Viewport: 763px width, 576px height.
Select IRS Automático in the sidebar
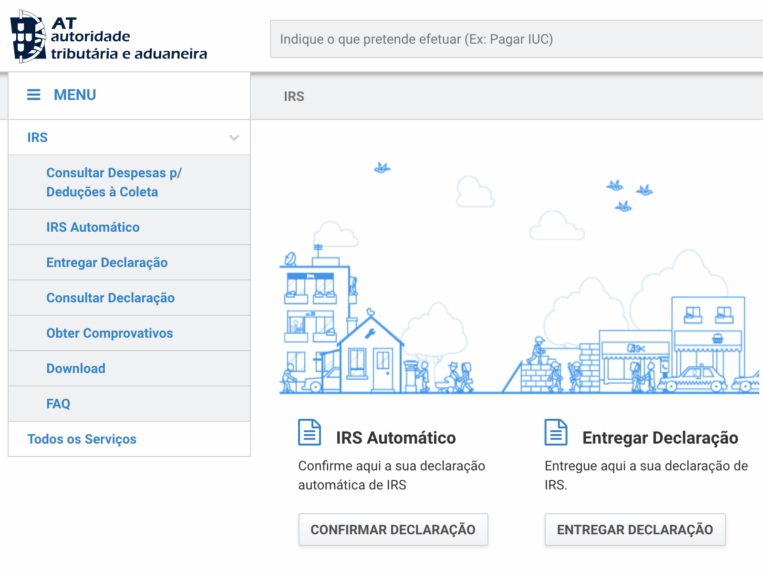click(x=93, y=227)
